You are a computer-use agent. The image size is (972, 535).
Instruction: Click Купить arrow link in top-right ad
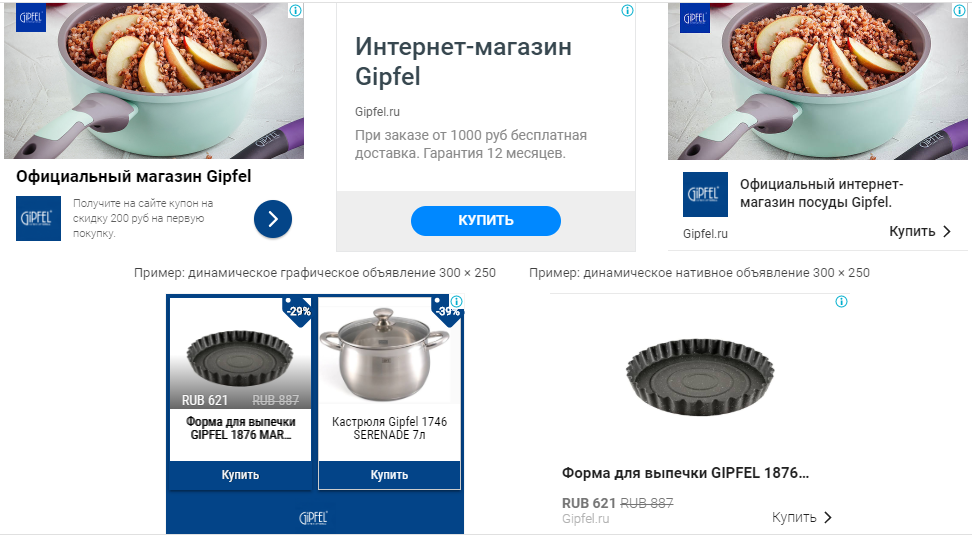920,231
